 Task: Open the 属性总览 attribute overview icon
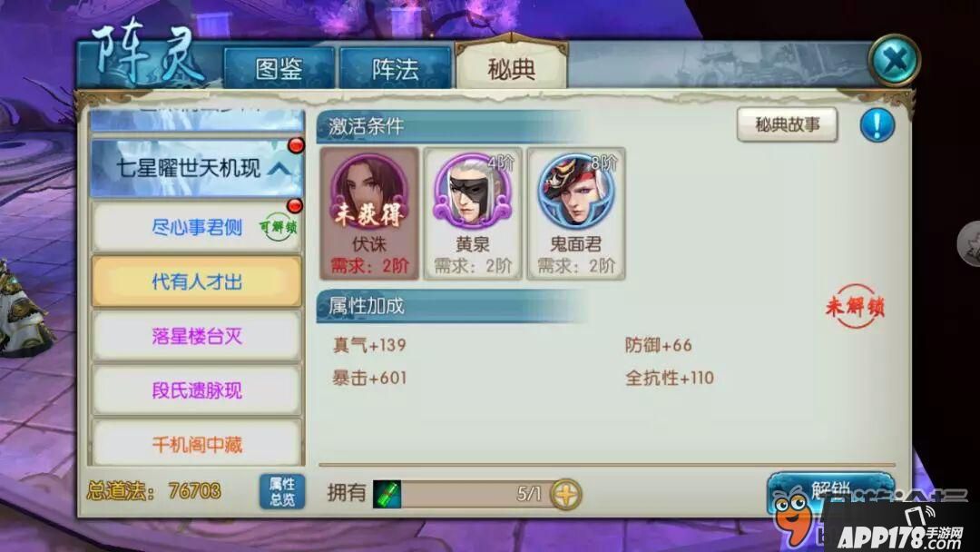point(282,491)
